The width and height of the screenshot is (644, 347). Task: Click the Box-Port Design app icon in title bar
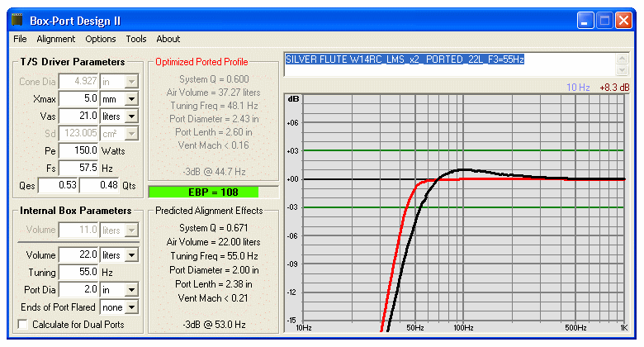pyautogui.click(x=17, y=20)
